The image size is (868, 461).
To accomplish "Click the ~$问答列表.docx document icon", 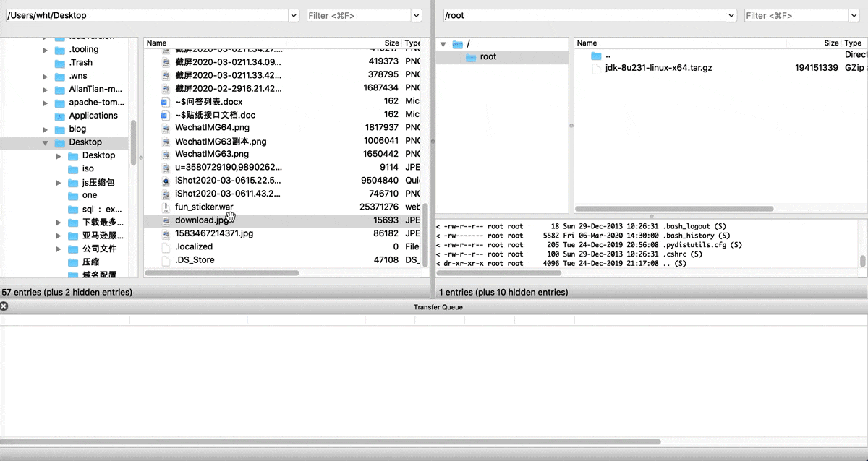I will [x=165, y=102].
